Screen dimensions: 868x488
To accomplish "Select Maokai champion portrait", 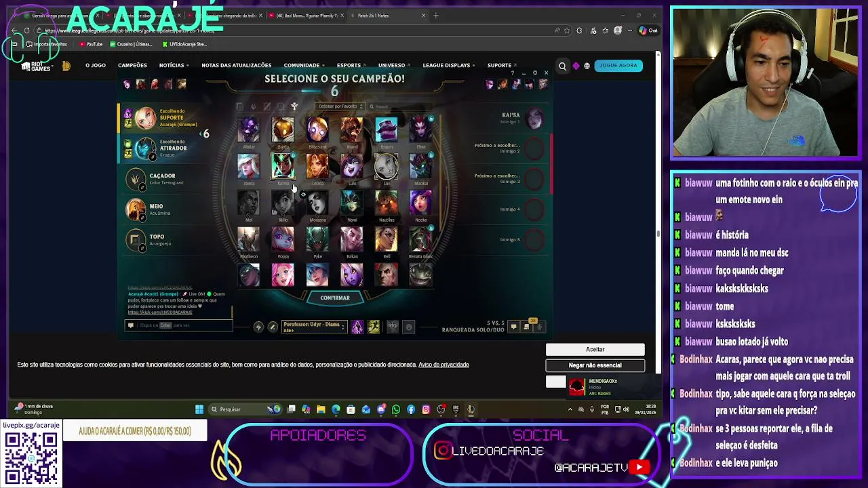I will pyautogui.click(x=420, y=166).
